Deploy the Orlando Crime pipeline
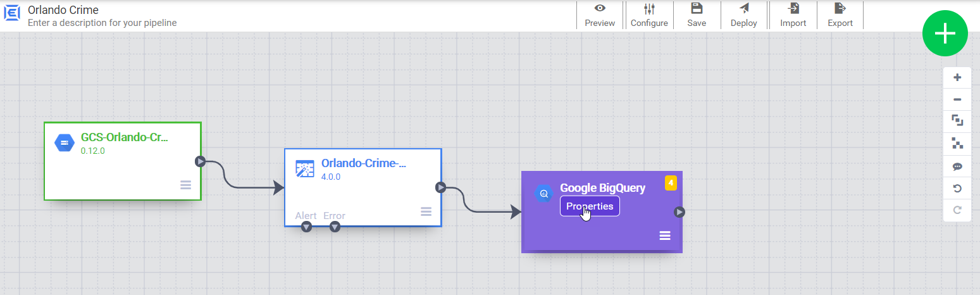The image size is (980, 295). 744,15
